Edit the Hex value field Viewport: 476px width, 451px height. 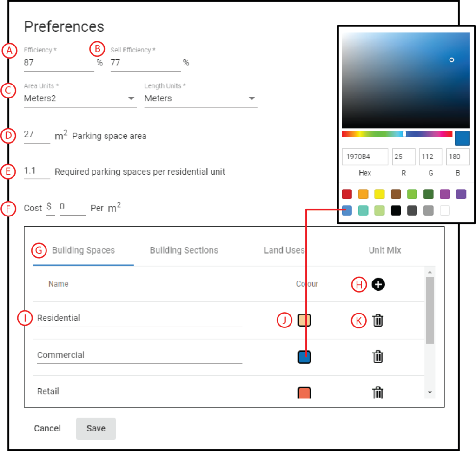(x=364, y=157)
